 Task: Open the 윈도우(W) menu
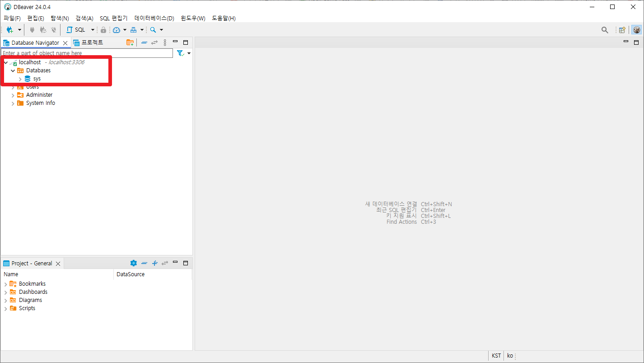[x=193, y=18]
